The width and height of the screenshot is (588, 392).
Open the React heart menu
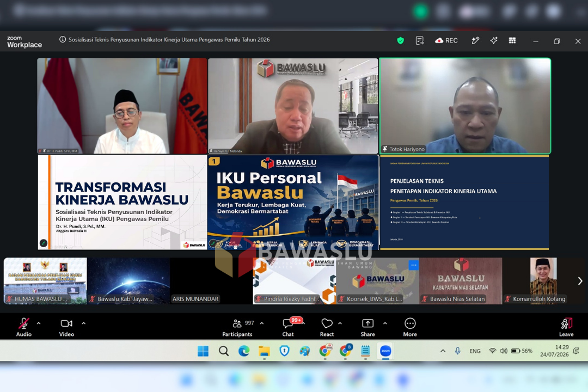tap(327, 327)
